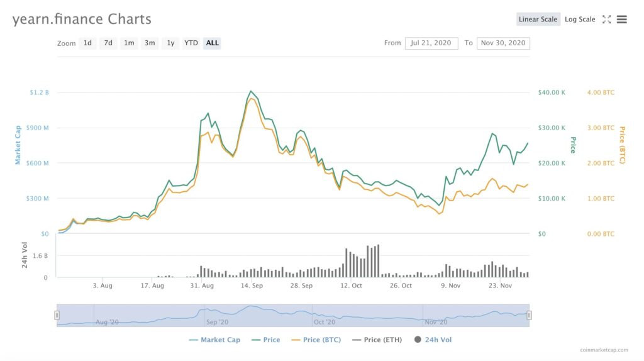Click the 4.00 BTC axis label
The height and width of the screenshot is (361, 644).
tap(601, 92)
